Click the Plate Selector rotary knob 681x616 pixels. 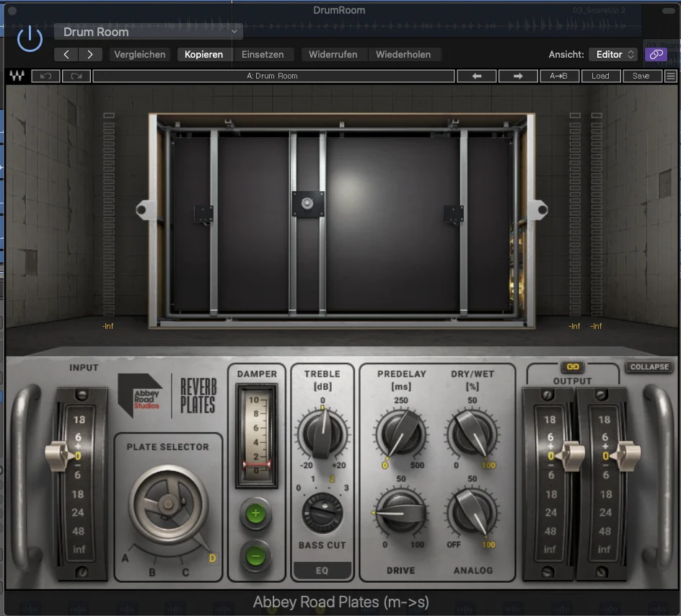coord(169,504)
